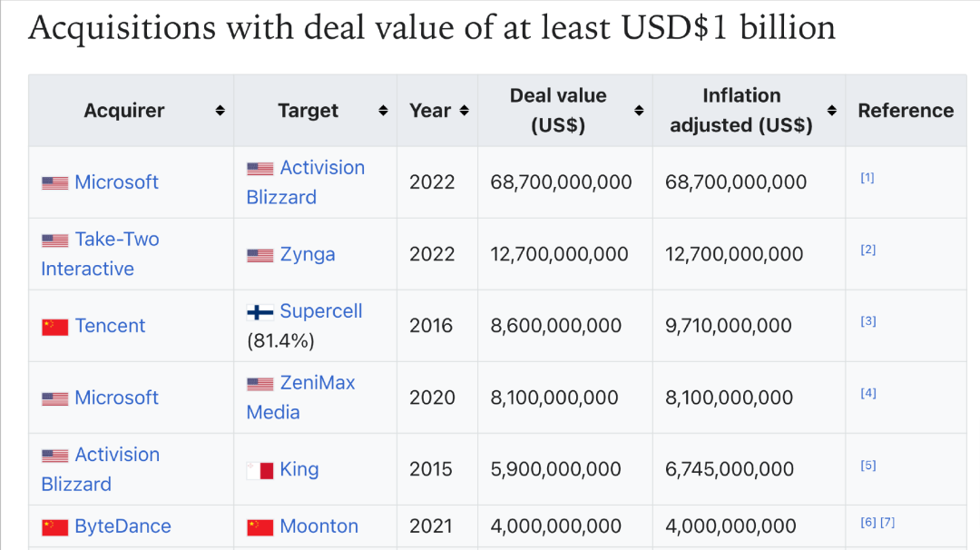980x550 pixels.
Task: Sort table by Year column
Action: [x=464, y=111]
